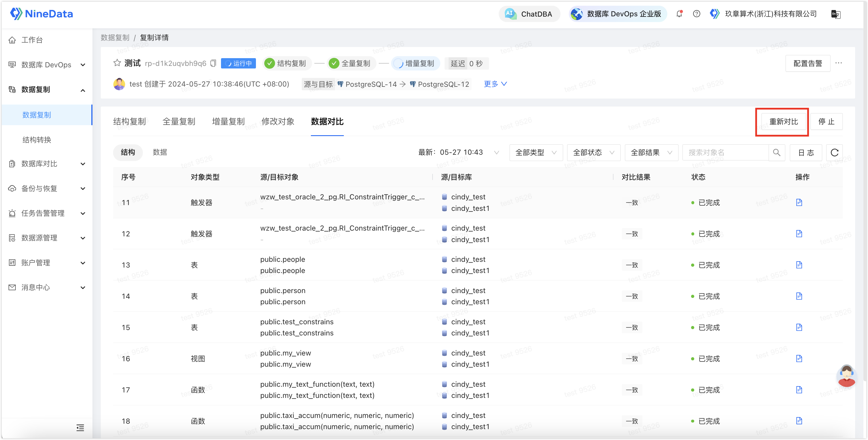Open detail icon for row 12
Image resolution: width=868 pixels, height=440 pixels.
point(799,234)
